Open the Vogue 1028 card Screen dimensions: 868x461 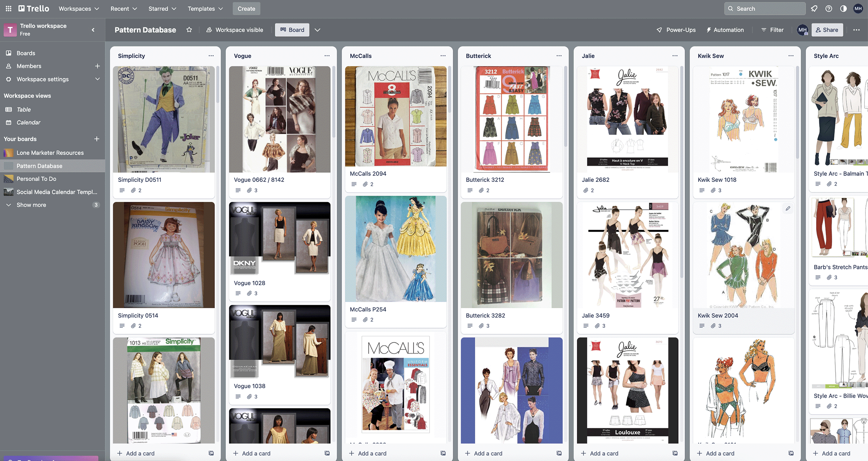(x=280, y=251)
